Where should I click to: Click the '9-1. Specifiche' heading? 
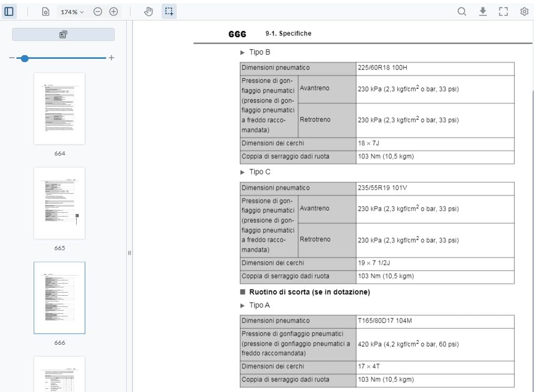pos(288,33)
